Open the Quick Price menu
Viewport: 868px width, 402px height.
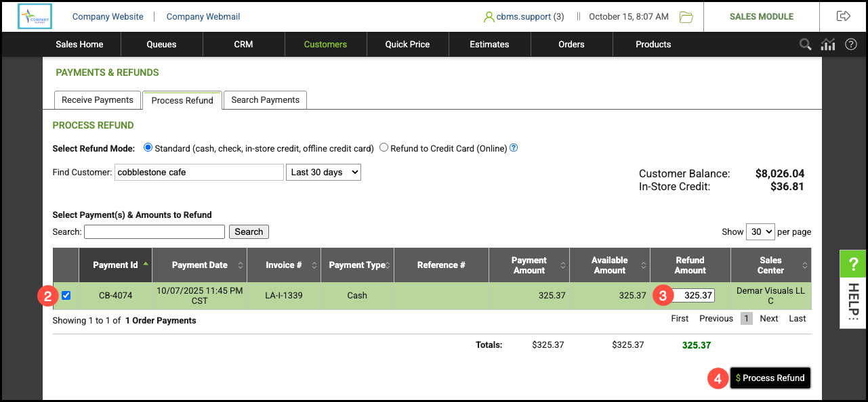pyautogui.click(x=407, y=44)
